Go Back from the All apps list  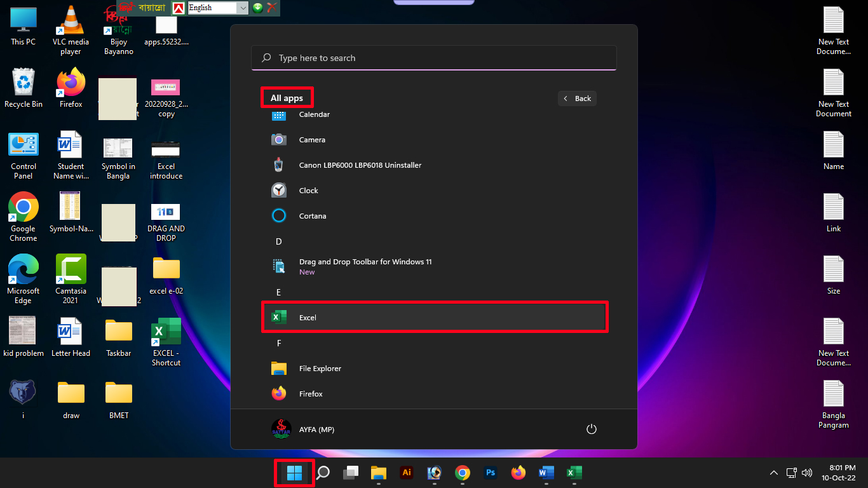(x=578, y=98)
